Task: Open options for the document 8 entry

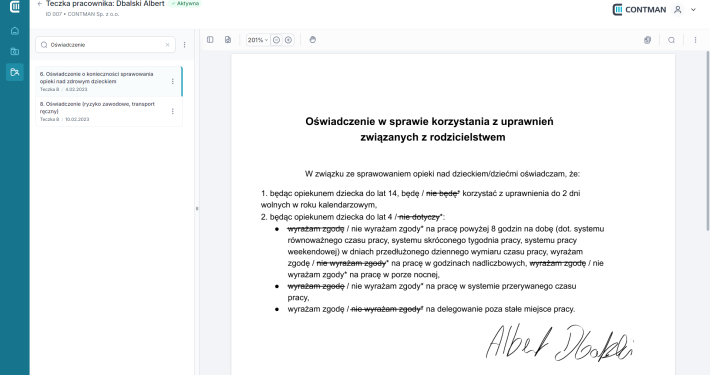Action: [173, 111]
